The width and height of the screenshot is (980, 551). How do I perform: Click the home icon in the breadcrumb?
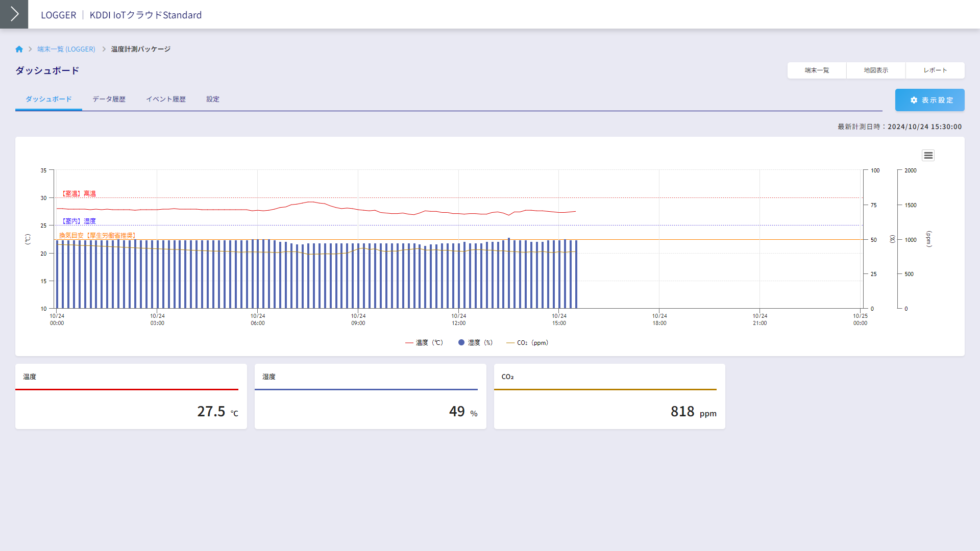click(x=19, y=49)
